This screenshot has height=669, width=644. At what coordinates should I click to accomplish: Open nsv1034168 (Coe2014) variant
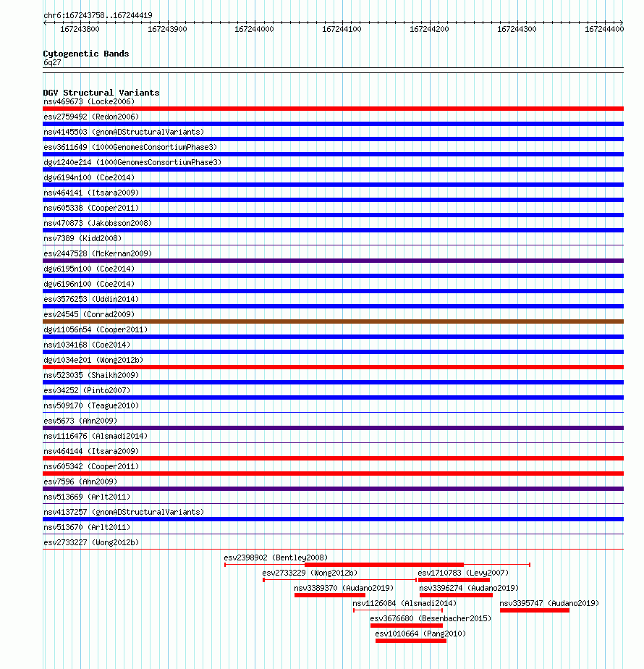(x=87, y=345)
